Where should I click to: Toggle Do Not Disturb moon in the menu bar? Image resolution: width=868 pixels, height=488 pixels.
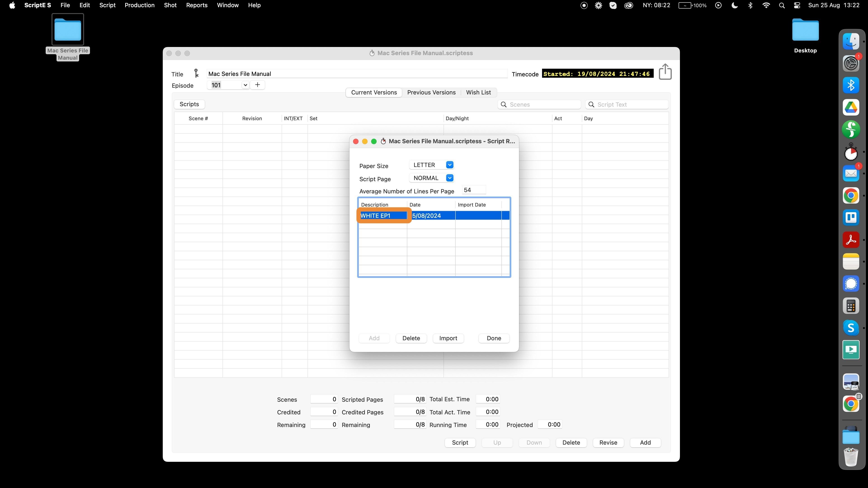click(734, 5)
